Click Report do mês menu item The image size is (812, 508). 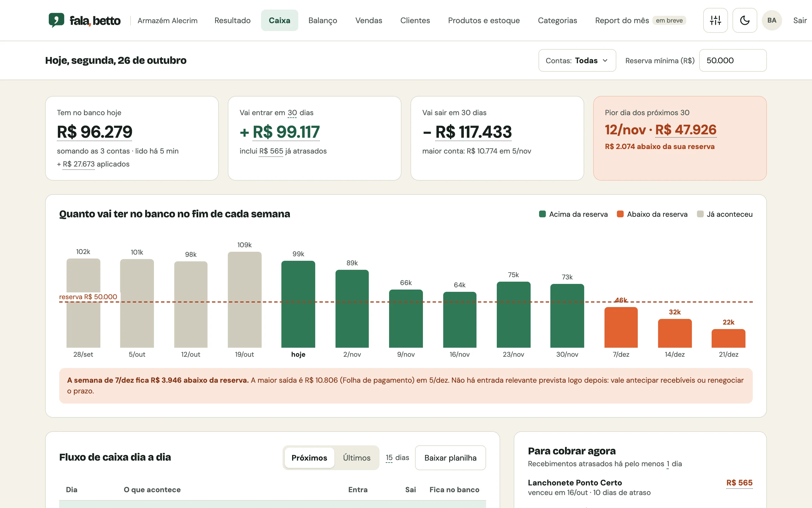pyautogui.click(x=640, y=21)
